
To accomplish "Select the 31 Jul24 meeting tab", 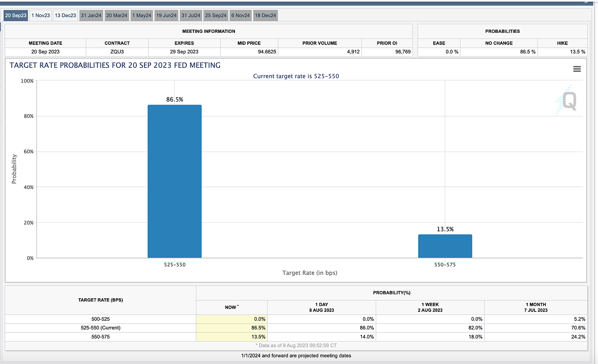I will coord(191,15).
